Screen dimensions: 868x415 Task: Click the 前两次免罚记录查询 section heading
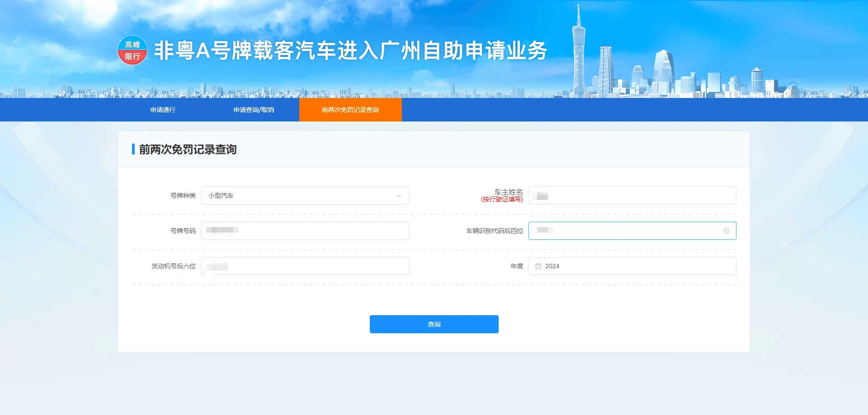pyautogui.click(x=188, y=149)
